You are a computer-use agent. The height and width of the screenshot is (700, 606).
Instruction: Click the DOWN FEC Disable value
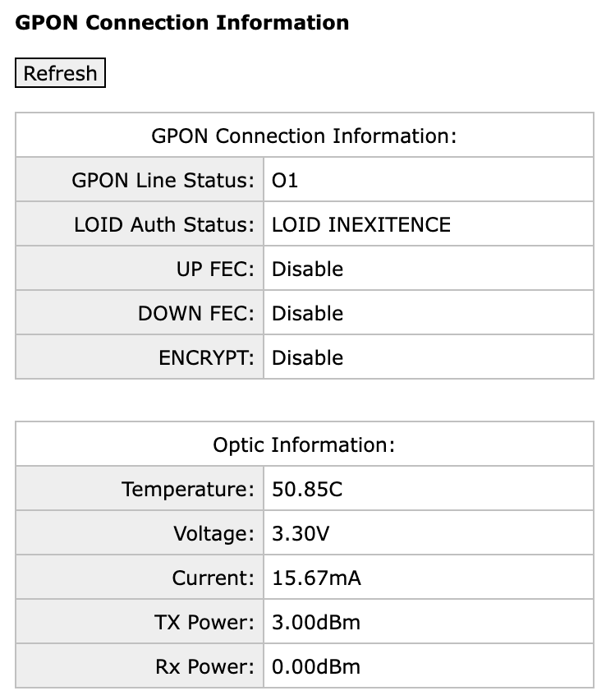tap(307, 313)
